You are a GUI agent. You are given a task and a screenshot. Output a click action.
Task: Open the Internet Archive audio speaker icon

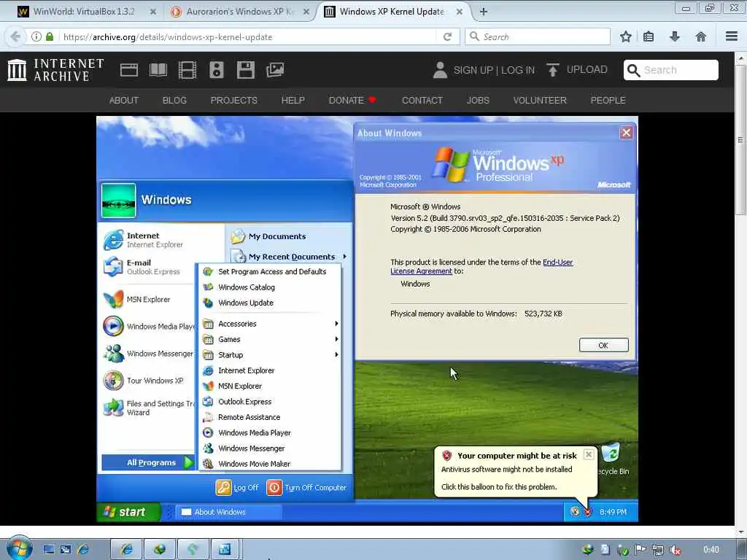[216, 70]
